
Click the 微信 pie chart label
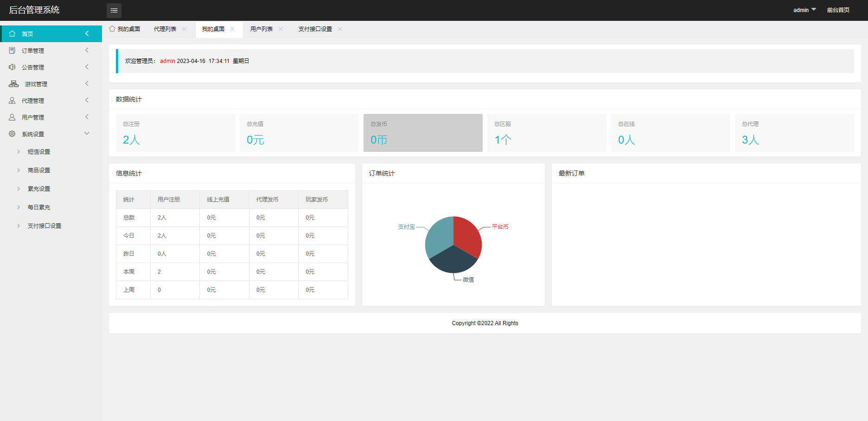click(x=468, y=280)
